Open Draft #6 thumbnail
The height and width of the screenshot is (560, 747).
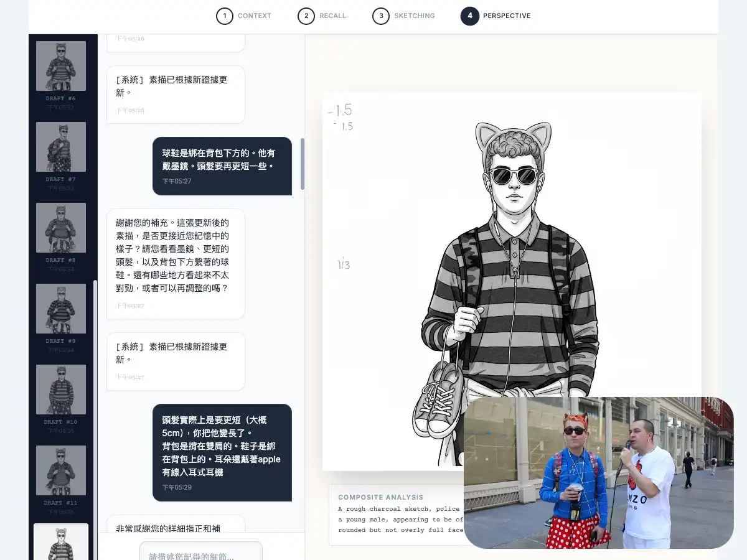[x=61, y=66]
